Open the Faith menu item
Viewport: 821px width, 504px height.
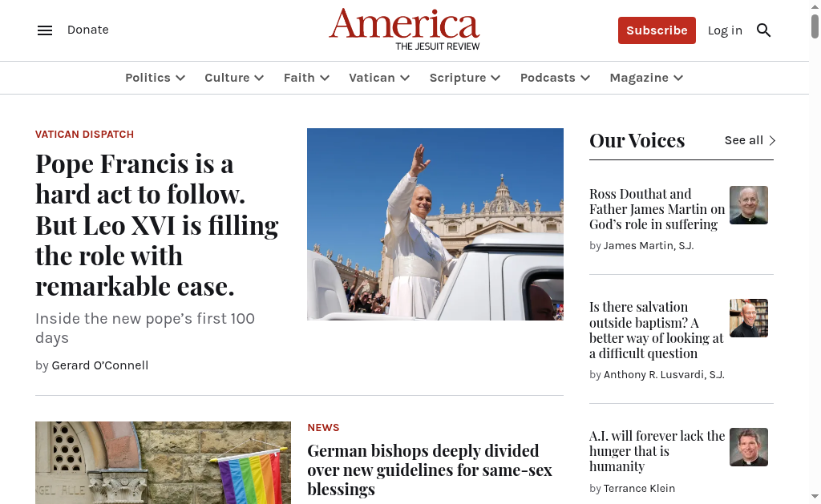click(300, 78)
